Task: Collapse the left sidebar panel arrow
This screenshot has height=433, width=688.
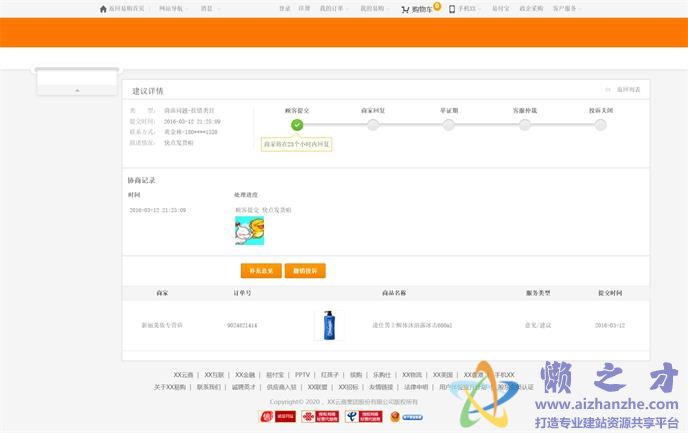Action: tap(77, 90)
